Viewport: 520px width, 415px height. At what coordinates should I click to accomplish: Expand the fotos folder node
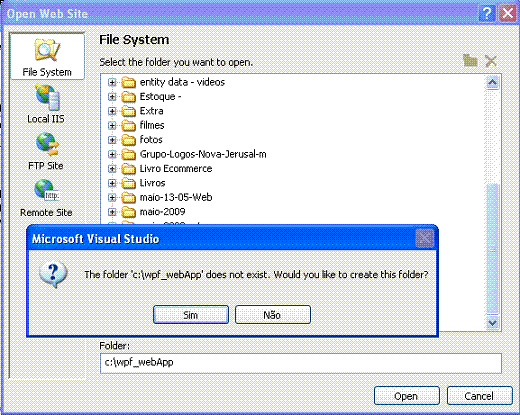tap(112, 140)
